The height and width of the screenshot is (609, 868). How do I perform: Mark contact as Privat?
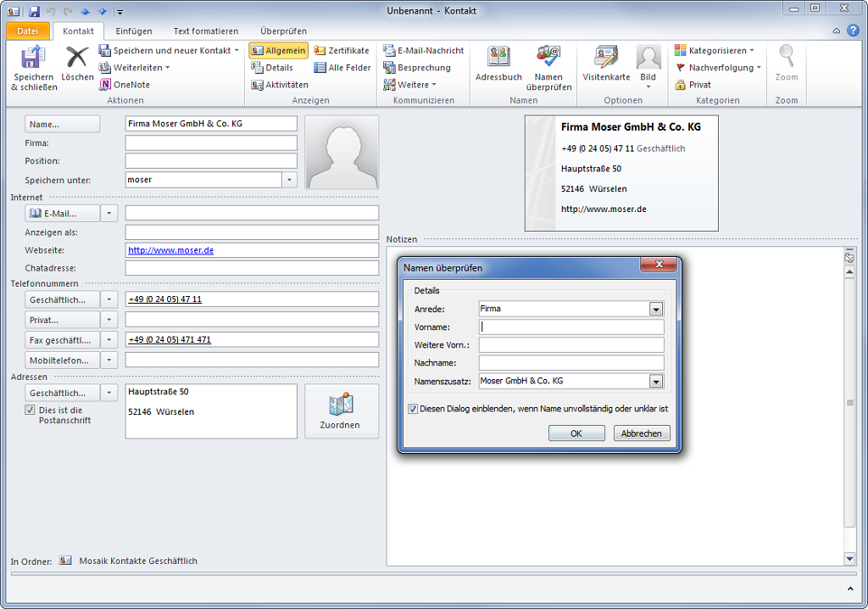[693, 85]
